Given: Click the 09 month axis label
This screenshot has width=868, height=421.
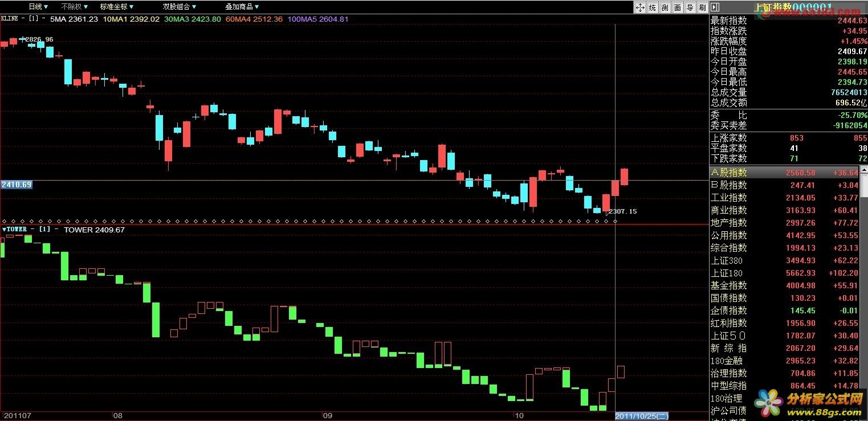Looking at the screenshot, I should (327, 416).
